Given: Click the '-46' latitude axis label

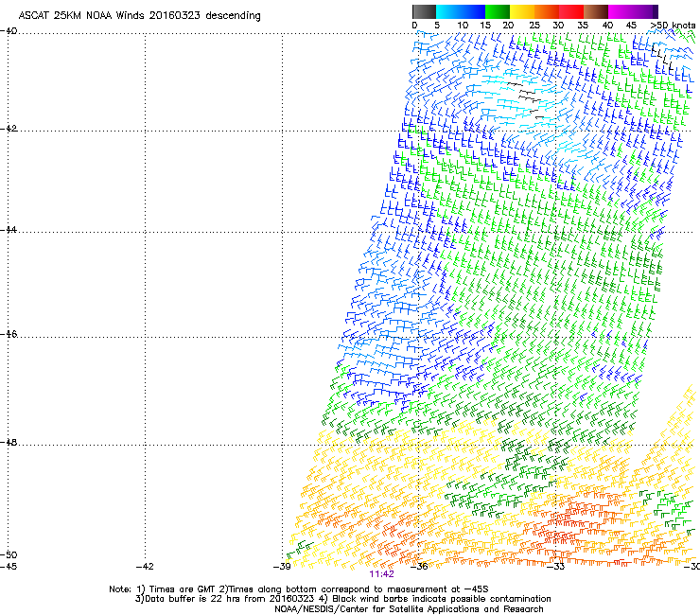Looking at the screenshot, I should click(9, 335).
